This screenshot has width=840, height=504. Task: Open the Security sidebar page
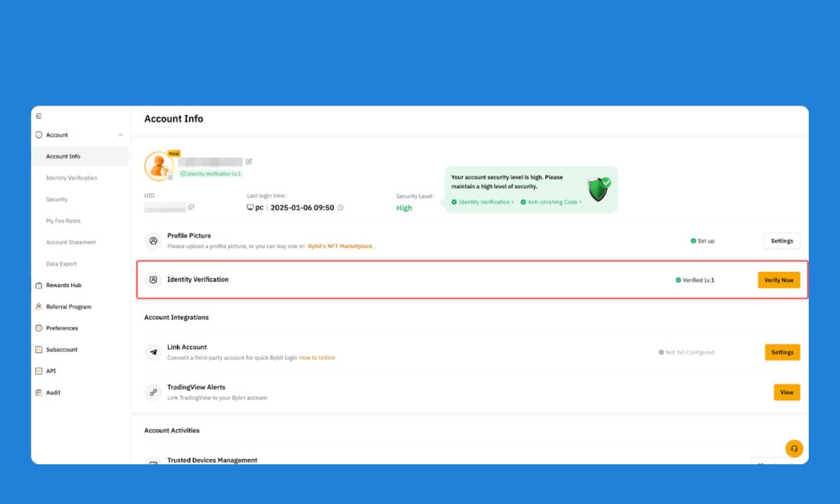pyautogui.click(x=57, y=199)
